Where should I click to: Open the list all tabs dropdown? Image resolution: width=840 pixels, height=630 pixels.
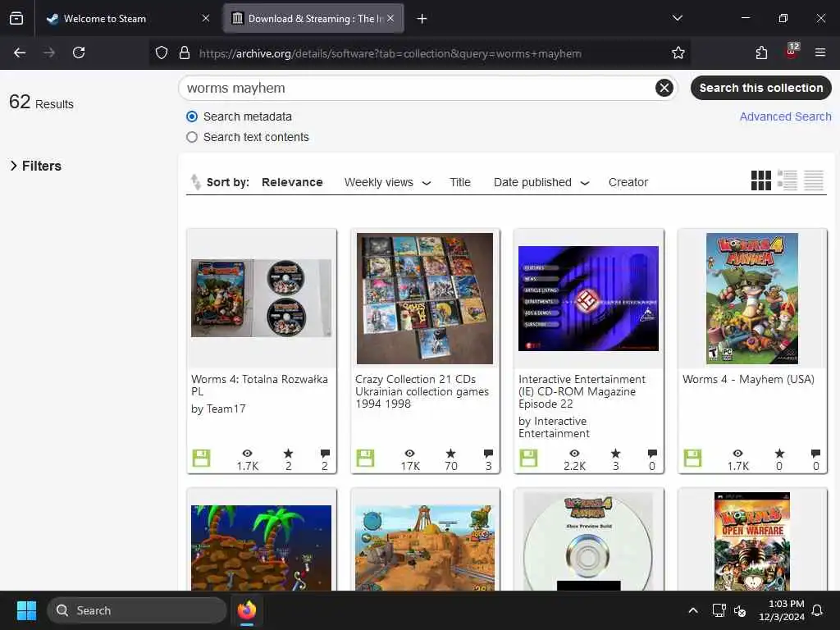point(677,19)
